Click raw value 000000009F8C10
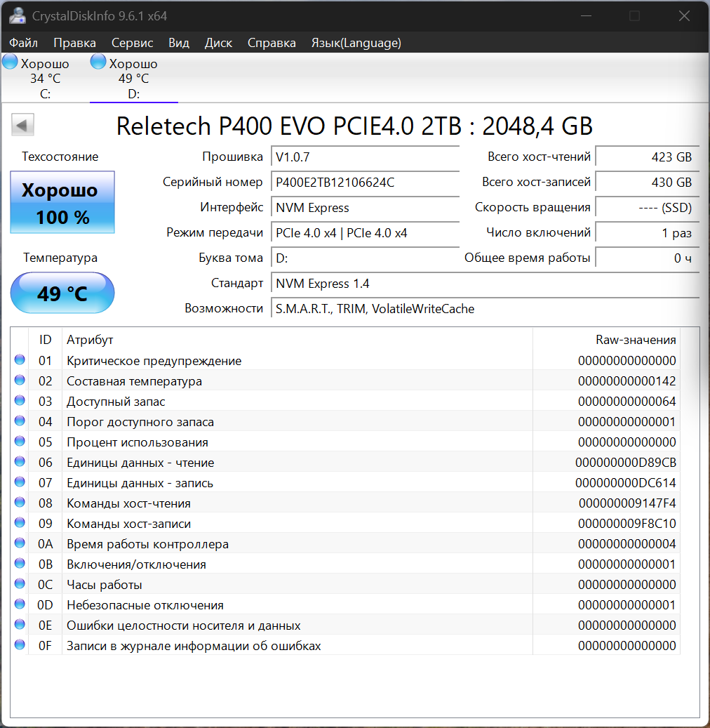Image resolution: width=710 pixels, height=728 pixels. (627, 524)
